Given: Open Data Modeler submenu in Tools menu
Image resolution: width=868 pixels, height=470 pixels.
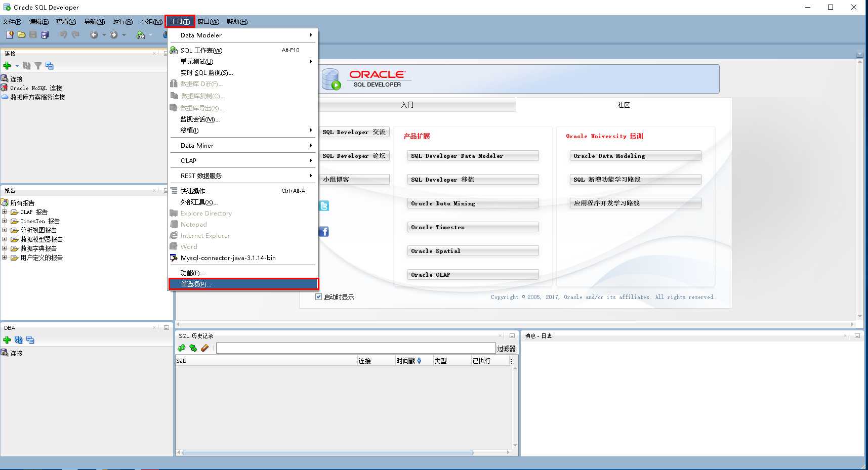Looking at the screenshot, I should [x=243, y=35].
